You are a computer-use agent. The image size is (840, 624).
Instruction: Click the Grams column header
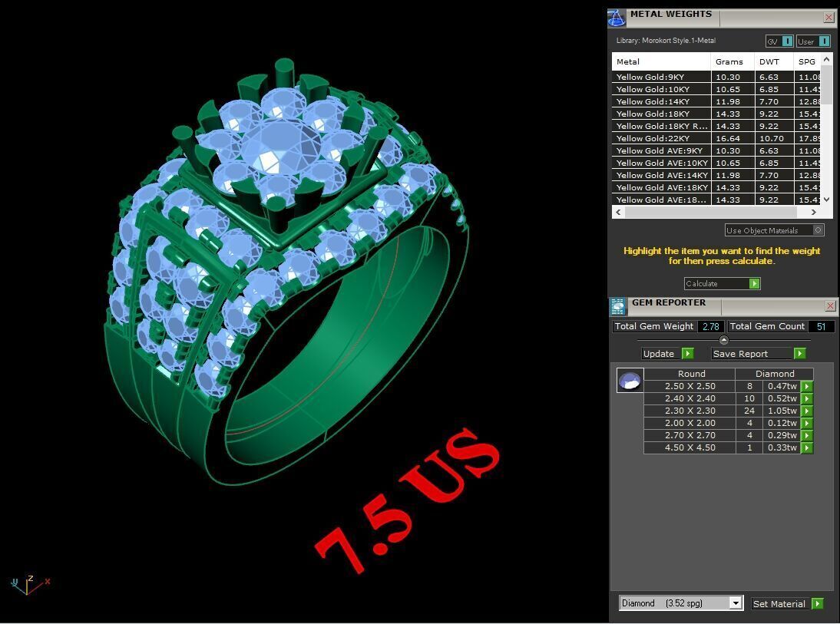(733, 61)
